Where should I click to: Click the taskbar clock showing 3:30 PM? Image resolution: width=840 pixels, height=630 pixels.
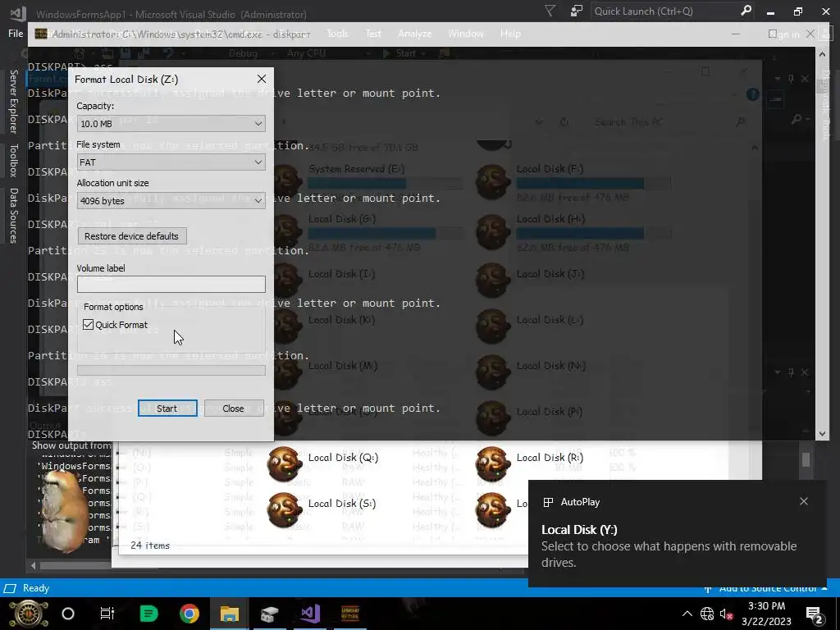click(x=766, y=614)
